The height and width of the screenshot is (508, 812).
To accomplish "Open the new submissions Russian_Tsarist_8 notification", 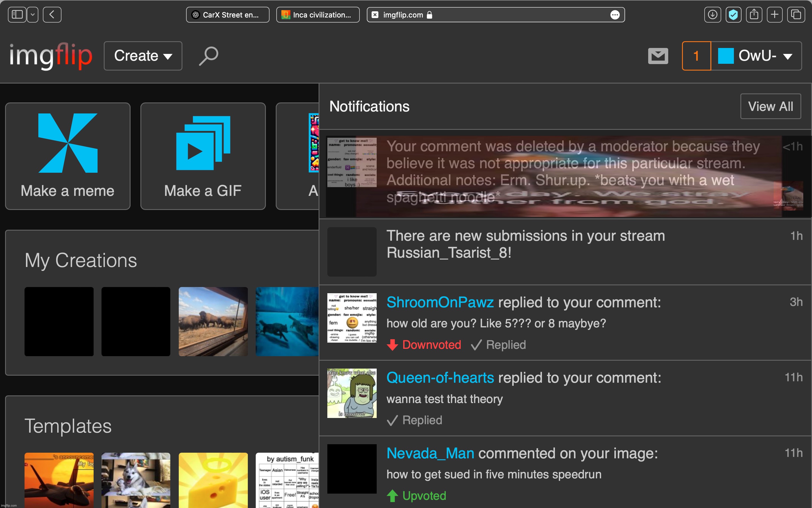I will click(x=565, y=252).
